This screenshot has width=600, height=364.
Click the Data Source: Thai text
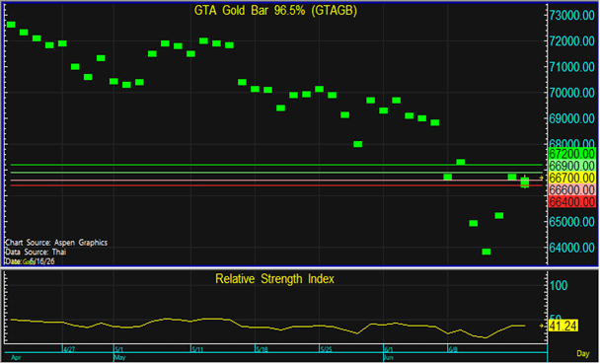click(36, 252)
